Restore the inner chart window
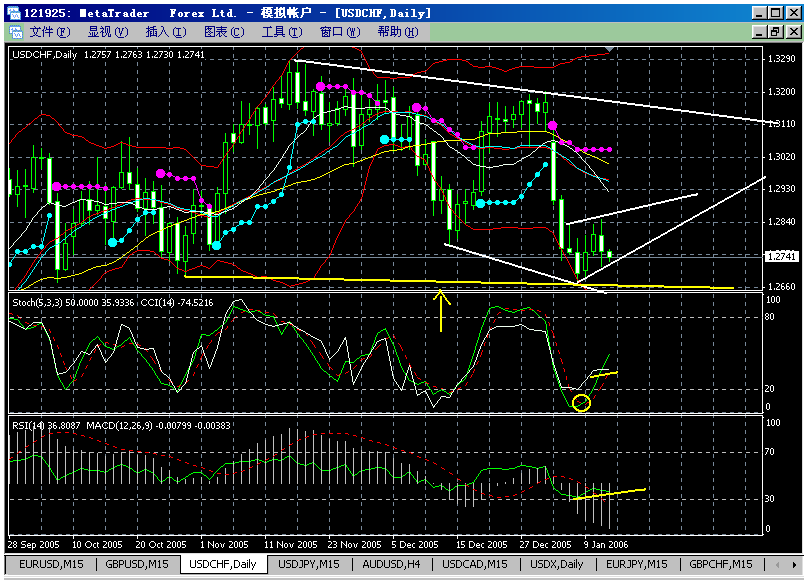 click(x=776, y=32)
